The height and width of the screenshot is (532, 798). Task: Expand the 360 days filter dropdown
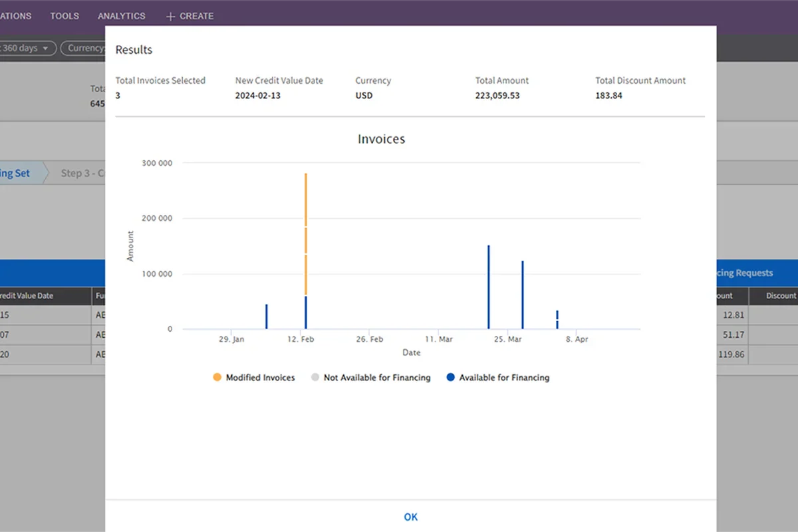click(x=27, y=48)
